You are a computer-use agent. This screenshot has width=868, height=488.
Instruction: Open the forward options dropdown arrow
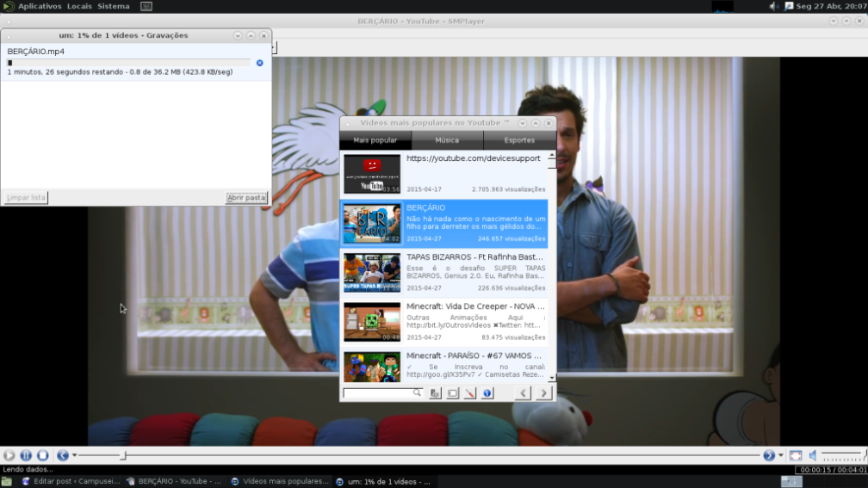point(781,455)
